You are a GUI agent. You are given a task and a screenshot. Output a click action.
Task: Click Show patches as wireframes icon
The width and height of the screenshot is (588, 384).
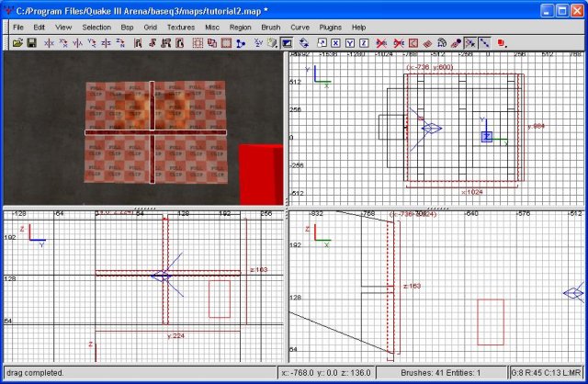pos(427,43)
